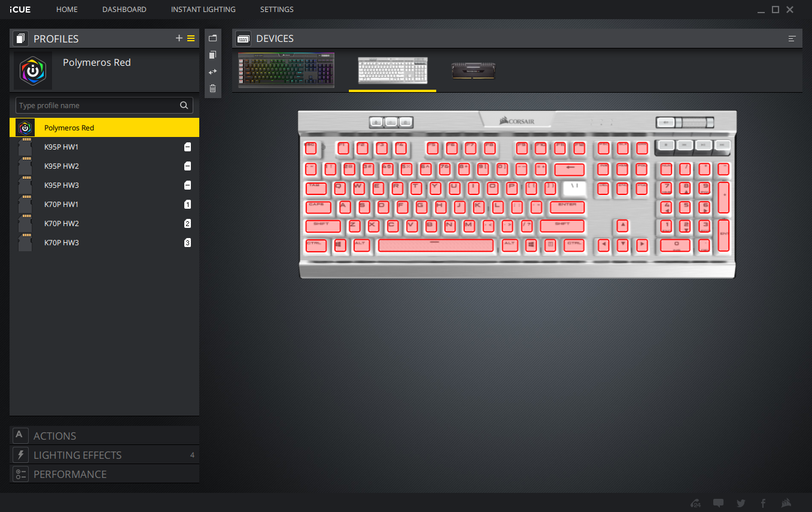The image size is (812, 512).
Task: Click the Corsair logo on the keyboard image
Action: click(x=517, y=121)
